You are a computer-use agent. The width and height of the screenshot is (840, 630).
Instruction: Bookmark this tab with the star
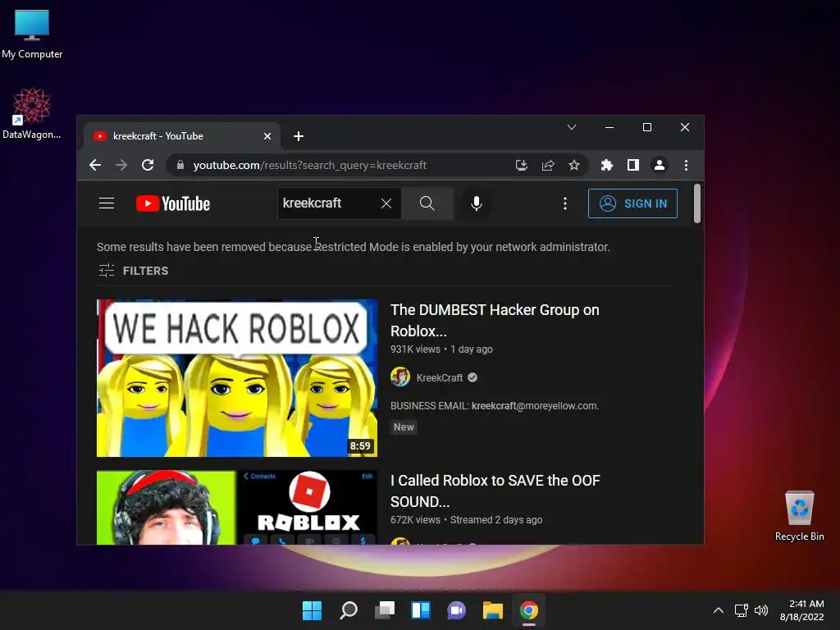coord(573,165)
